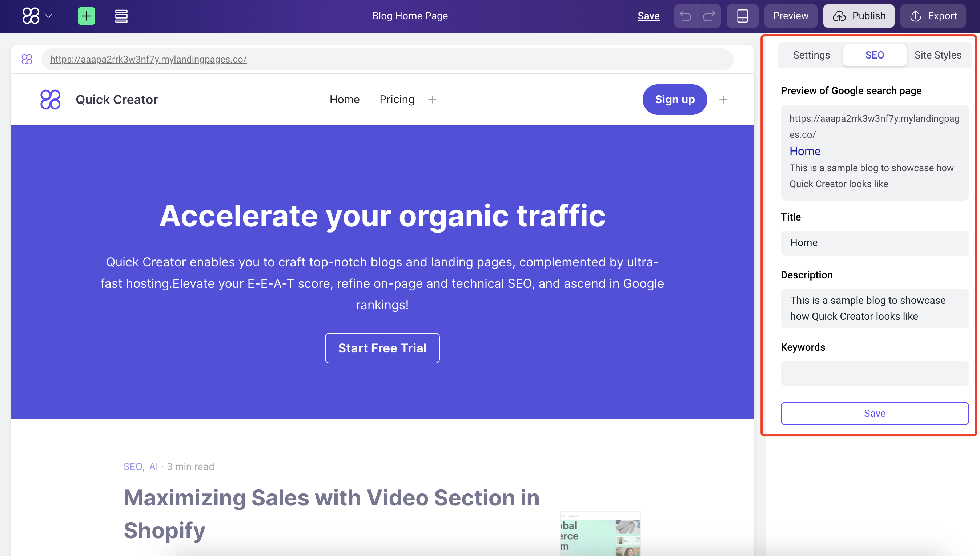
Task: Click the Quick Creator logo in top bar
Action: coord(31,16)
